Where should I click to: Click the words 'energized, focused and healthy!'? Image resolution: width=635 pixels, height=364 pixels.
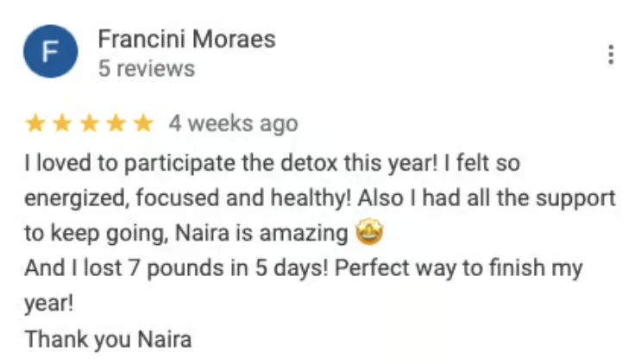pos(188,198)
